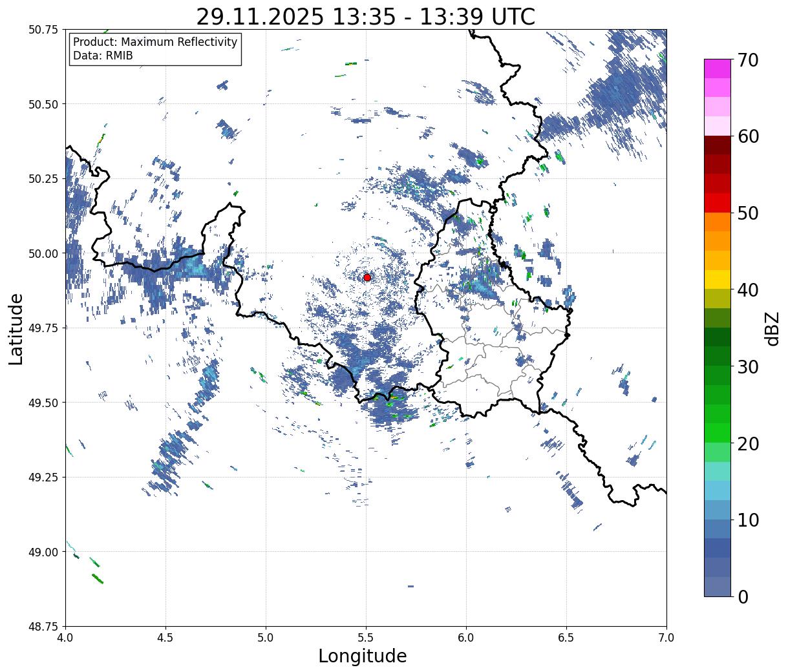Click the slate blue bottom colorbar segment
Viewport: 788px width, 672px height.
(x=718, y=586)
